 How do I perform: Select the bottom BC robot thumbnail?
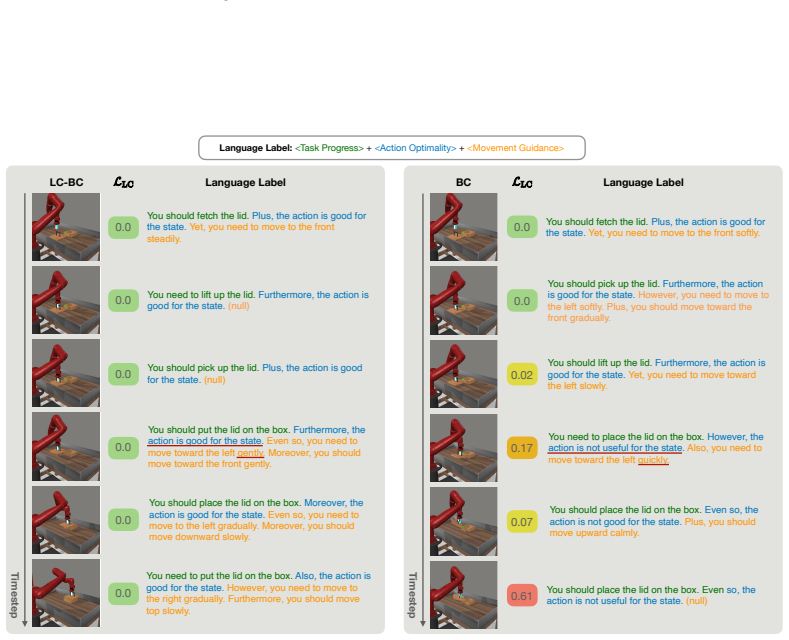coord(463,595)
